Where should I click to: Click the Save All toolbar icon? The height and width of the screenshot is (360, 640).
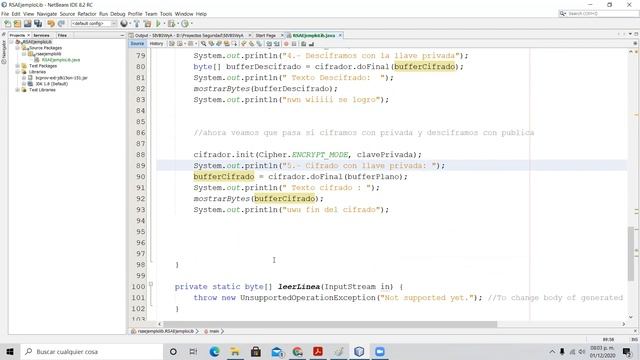pyautogui.click(x=38, y=24)
